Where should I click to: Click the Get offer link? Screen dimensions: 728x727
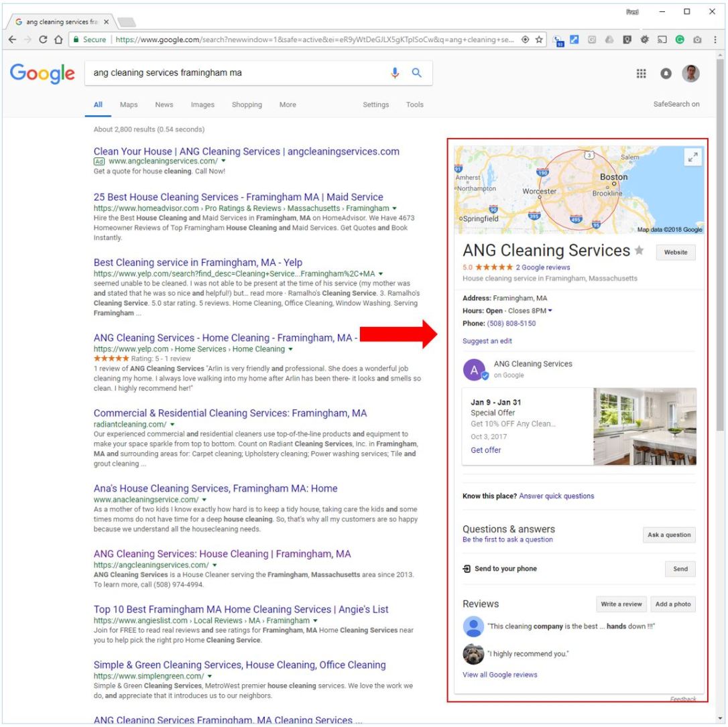tap(485, 450)
